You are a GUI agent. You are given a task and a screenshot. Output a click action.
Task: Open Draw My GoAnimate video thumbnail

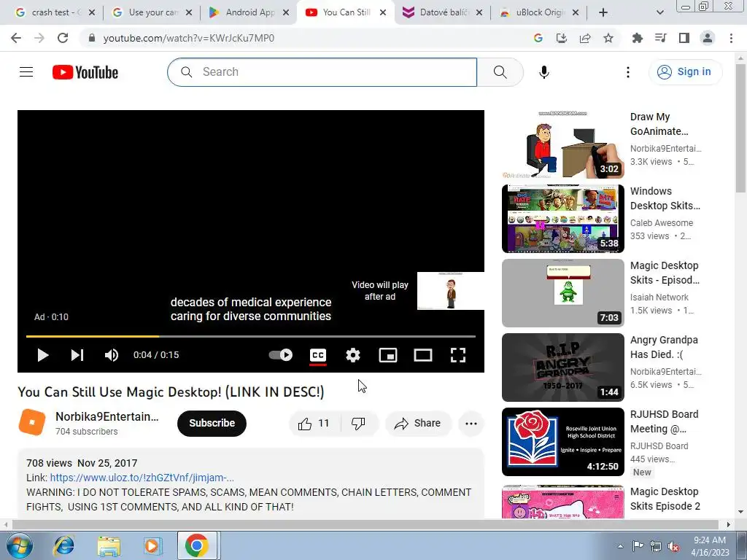pos(562,144)
